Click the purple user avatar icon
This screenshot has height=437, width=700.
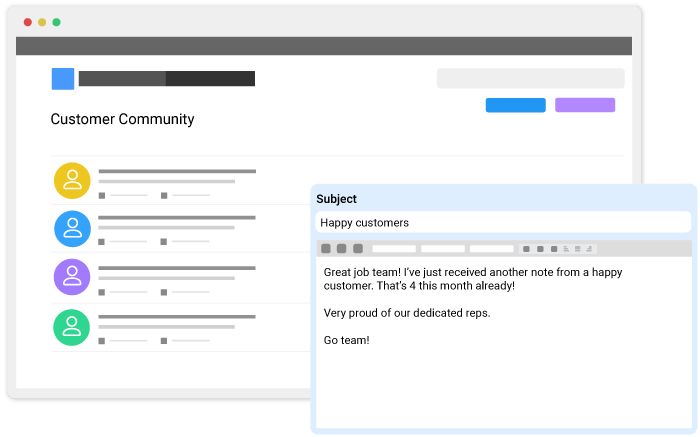tap(72, 277)
